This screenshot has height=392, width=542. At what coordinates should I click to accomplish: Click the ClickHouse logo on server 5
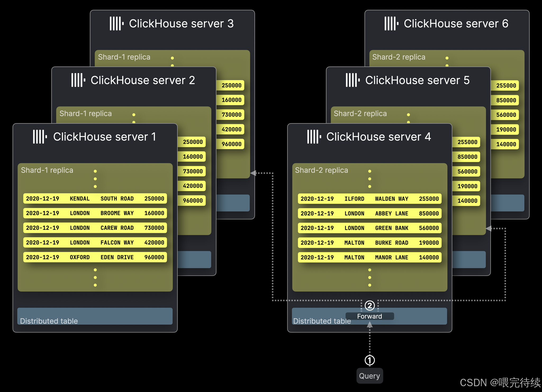click(x=353, y=80)
